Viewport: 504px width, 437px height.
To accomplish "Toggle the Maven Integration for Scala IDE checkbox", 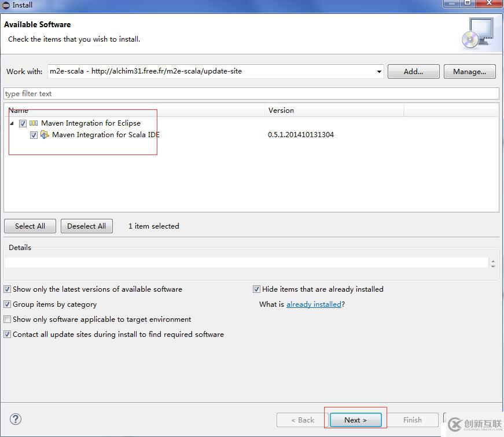I will (x=34, y=135).
